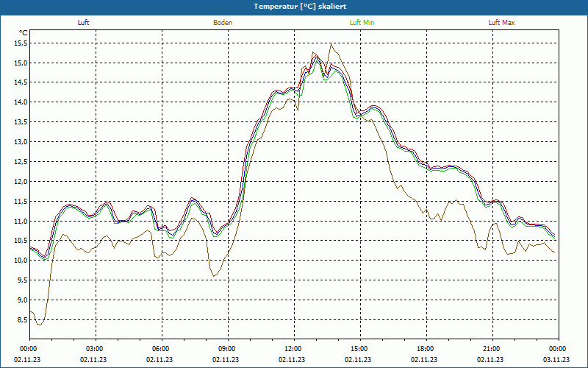
Task: Click the 09:00 time axis label
Action: point(228,349)
